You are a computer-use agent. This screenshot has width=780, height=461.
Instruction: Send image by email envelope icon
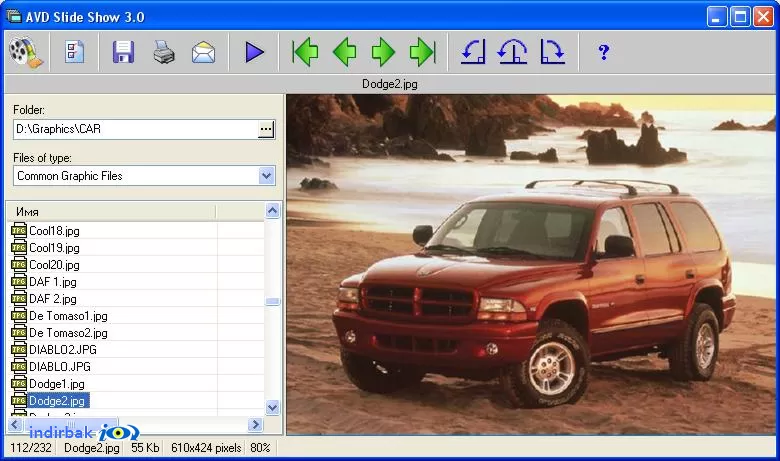click(x=203, y=52)
